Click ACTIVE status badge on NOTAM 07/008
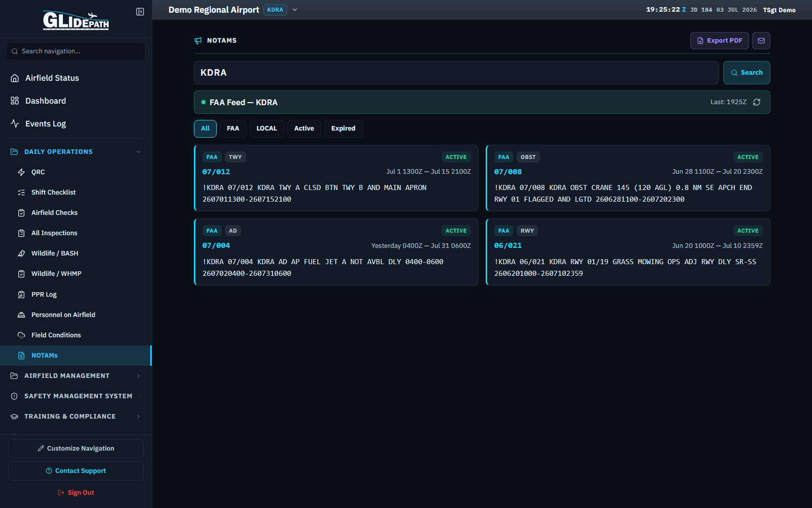The image size is (812, 508). tap(748, 157)
